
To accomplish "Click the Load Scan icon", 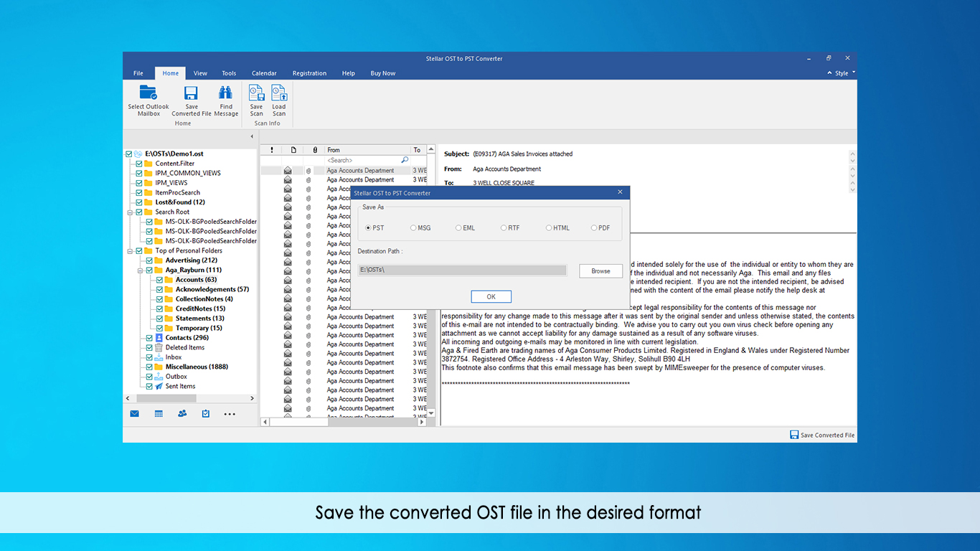I will pos(279,93).
